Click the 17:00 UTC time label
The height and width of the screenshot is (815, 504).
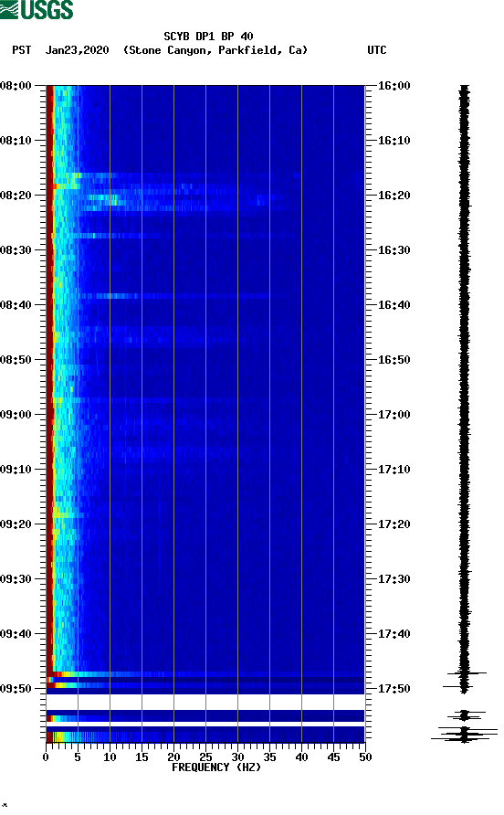pyautogui.click(x=394, y=415)
